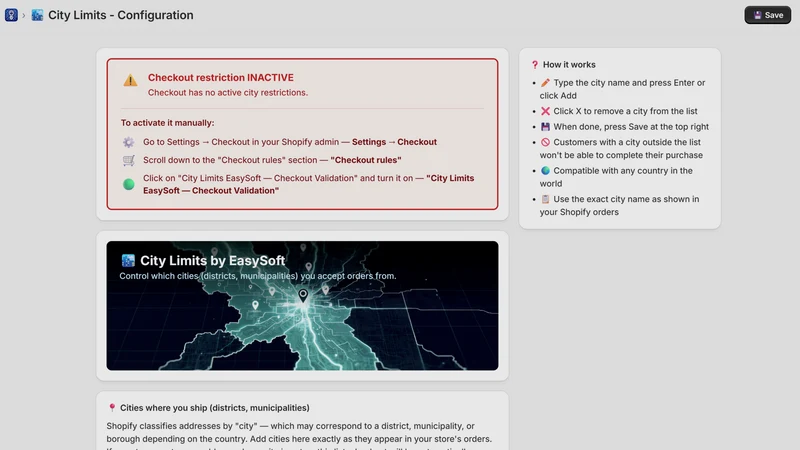
Task: Click the warning triangle icon
Action: (130, 80)
